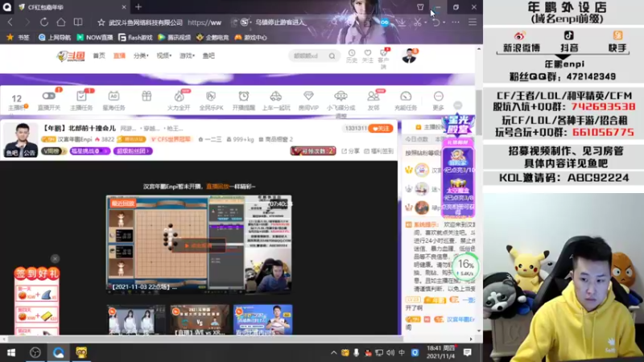Open the 腾讯视频 bookmark
Screen dimensions: 644x362
[175, 37]
